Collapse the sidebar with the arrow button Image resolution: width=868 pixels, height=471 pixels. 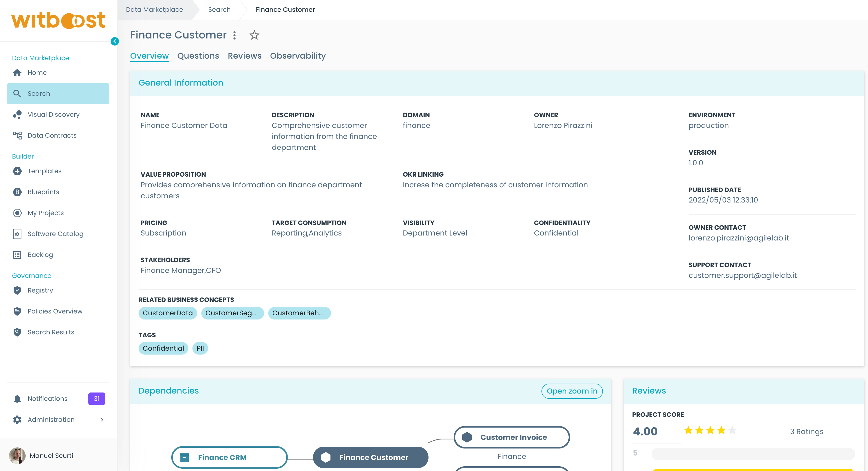115,41
